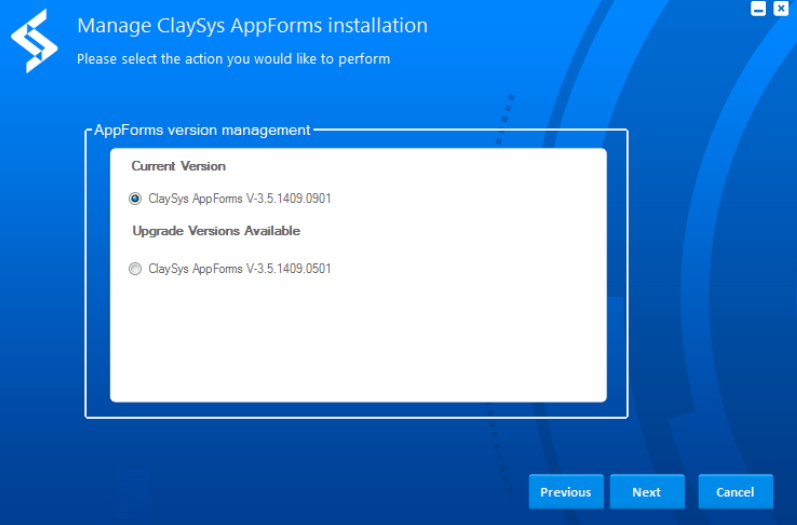797x525 pixels.
Task: Click the 'Please select the action' subtitle
Action: pos(233,59)
